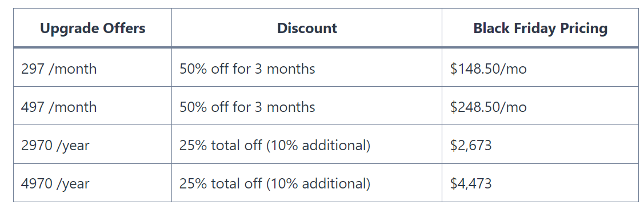This screenshot has height=217, width=644.
Task: Click the $248.50/mo price cell
Action: tap(540, 106)
